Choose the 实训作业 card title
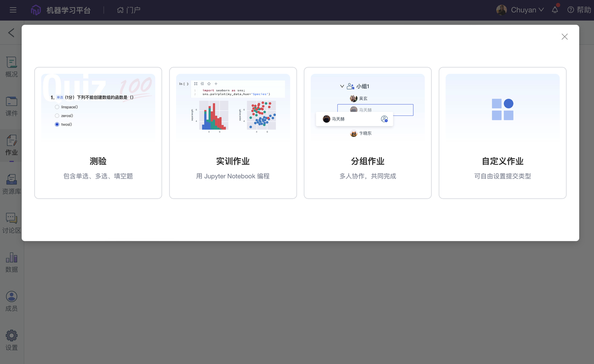The width and height of the screenshot is (594, 364). tap(233, 161)
